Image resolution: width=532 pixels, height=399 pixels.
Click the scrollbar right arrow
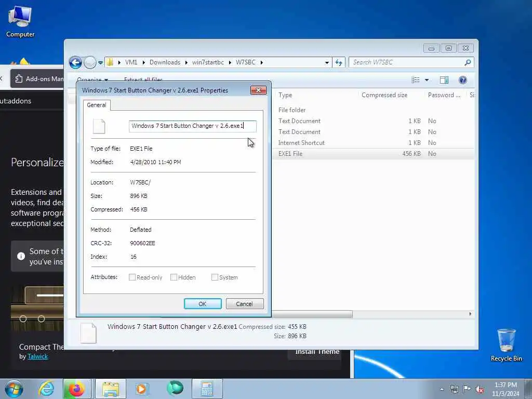point(470,314)
